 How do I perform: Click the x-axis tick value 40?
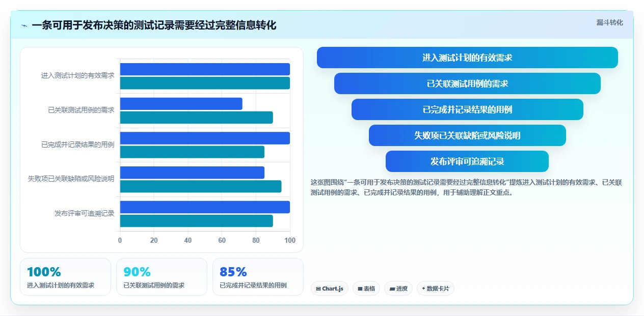coord(188,240)
